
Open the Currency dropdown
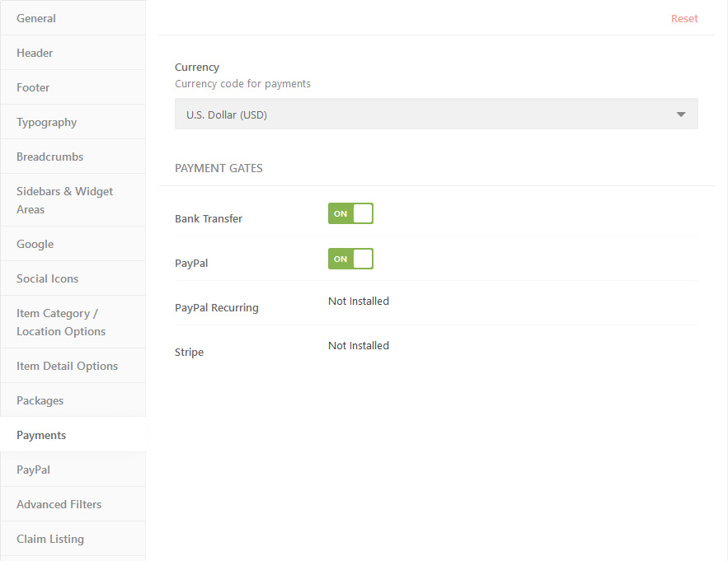(436, 115)
